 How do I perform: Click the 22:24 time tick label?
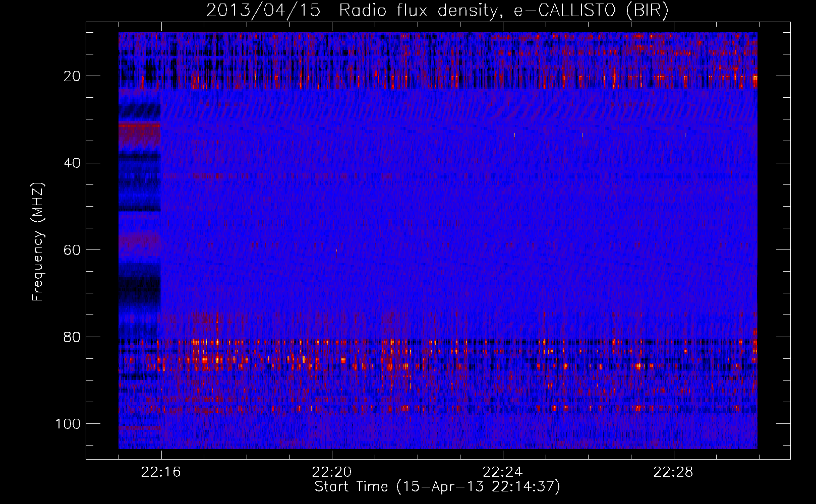point(503,472)
